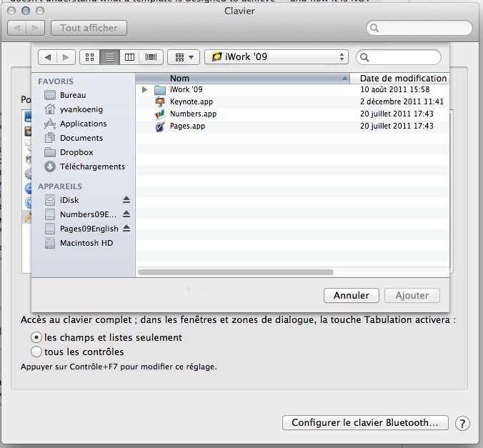The height and width of the screenshot is (448, 483).
Task: Select les champs et listes seulement
Action: click(36, 337)
